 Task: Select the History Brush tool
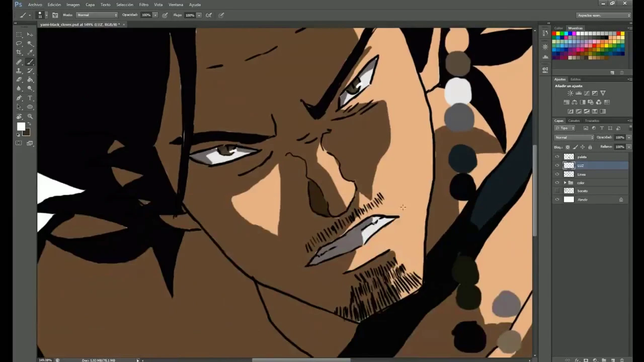tap(30, 71)
